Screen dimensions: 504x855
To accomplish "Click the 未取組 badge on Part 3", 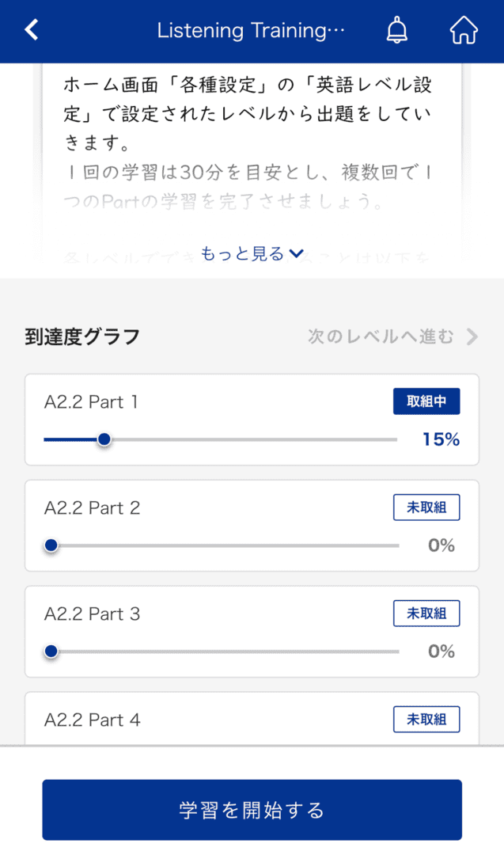I will [426, 614].
